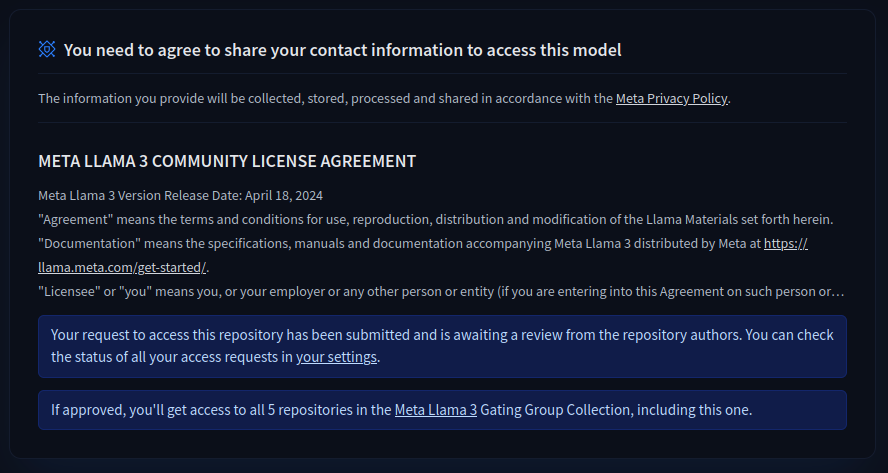The height and width of the screenshot is (473, 888).
Task: Click the information collection notice text
Action: pyautogui.click(x=325, y=98)
